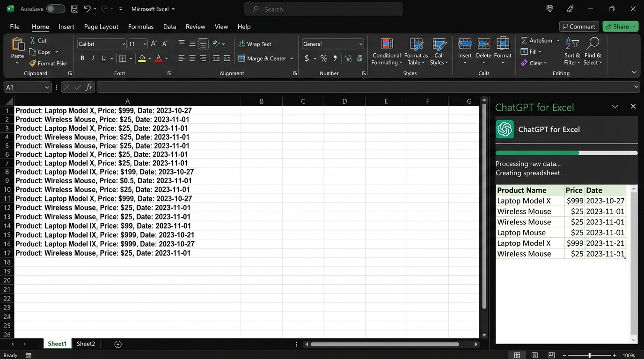Switch to the Sheet2 tab
644x359 pixels.
pos(86,344)
